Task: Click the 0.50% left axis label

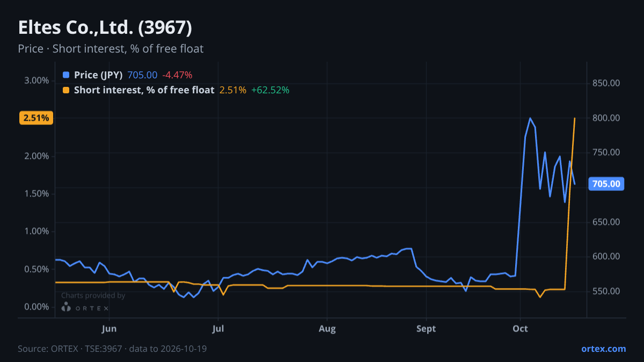Action: coord(37,269)
